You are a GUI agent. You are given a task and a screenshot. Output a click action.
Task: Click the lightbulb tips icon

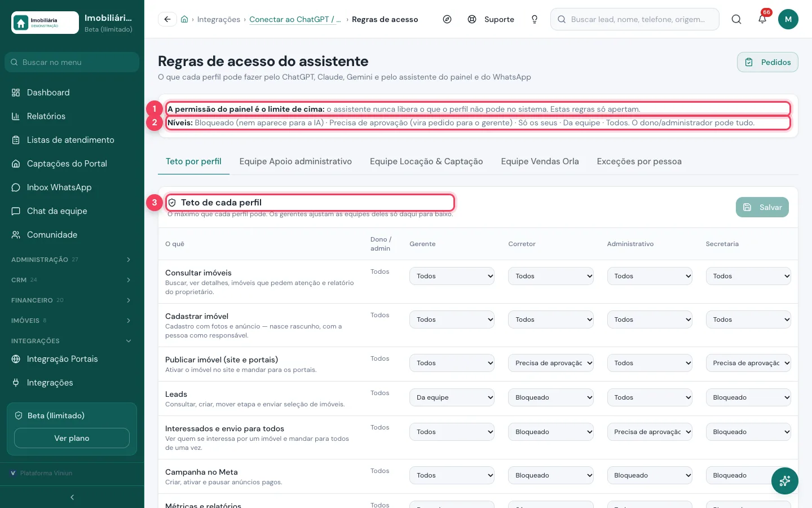pos(535,19)
